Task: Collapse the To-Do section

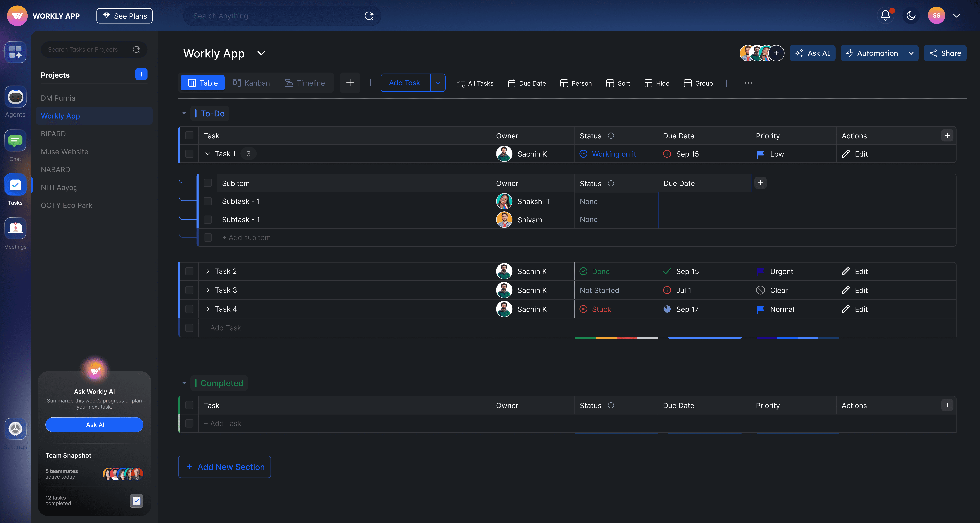Action: (x=184, y=113)
